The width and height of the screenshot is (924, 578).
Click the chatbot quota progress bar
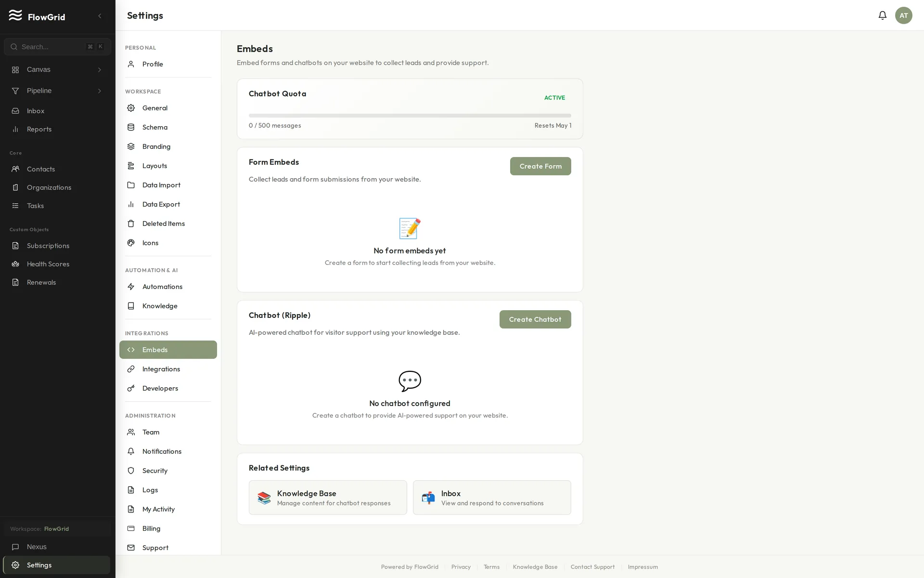410,116
